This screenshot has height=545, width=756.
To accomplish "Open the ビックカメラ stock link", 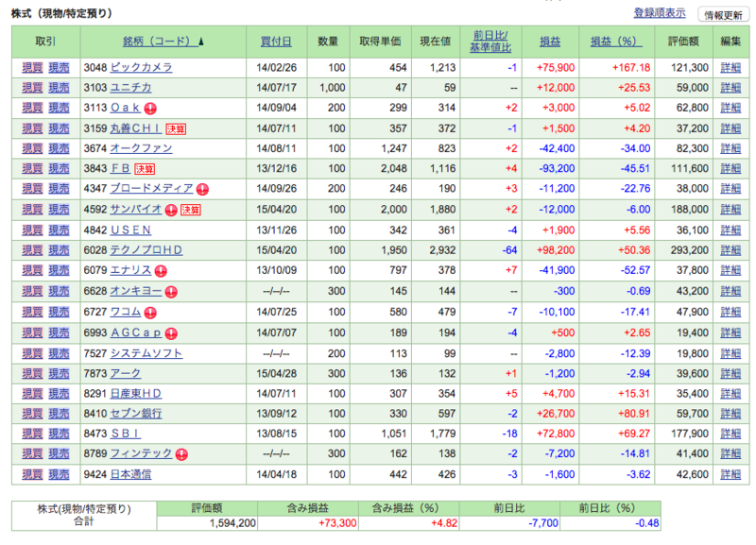I will [141, 67].
